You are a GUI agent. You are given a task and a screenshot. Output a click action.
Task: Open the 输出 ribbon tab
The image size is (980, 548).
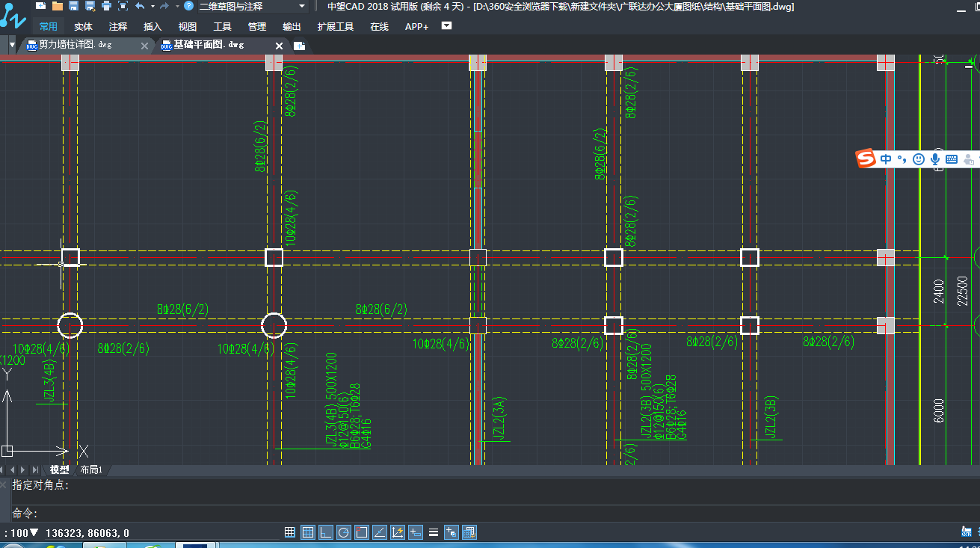[292, 26]
